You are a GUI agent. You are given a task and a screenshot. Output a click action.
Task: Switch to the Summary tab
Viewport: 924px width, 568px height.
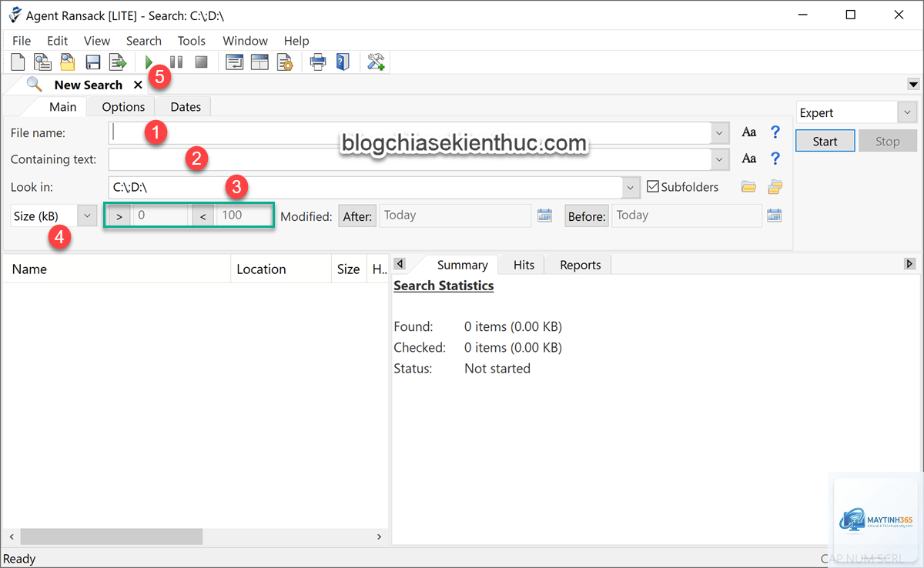pos(462,265)
